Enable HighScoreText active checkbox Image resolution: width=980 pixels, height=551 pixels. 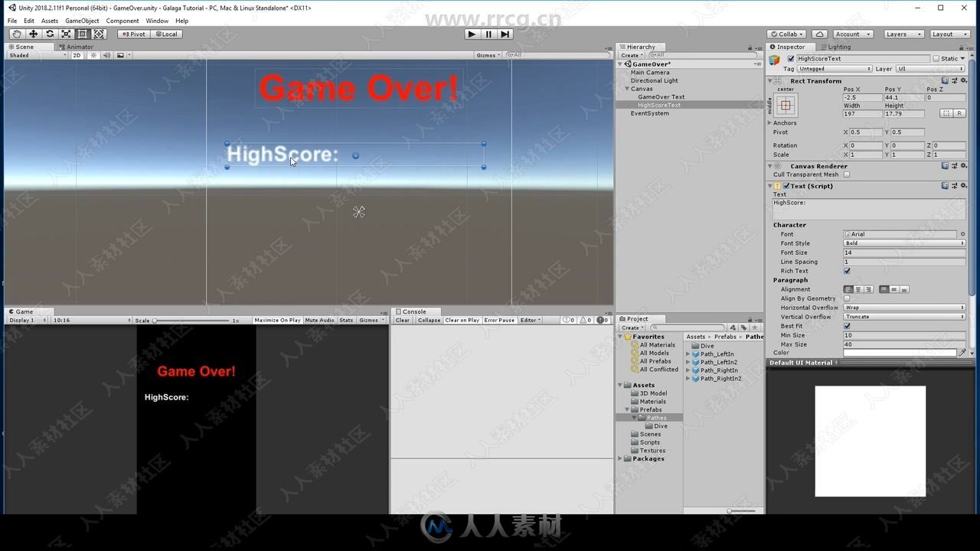[791, 58]
